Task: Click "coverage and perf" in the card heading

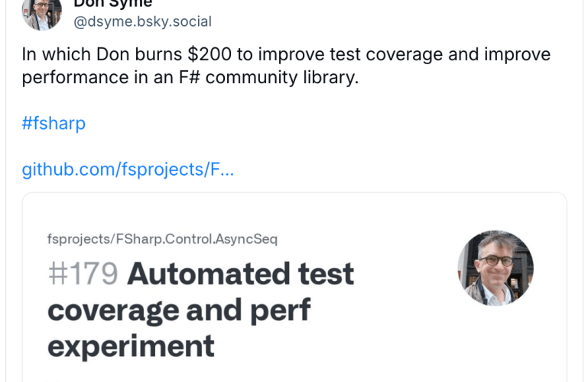Action: tap(179, 309)
